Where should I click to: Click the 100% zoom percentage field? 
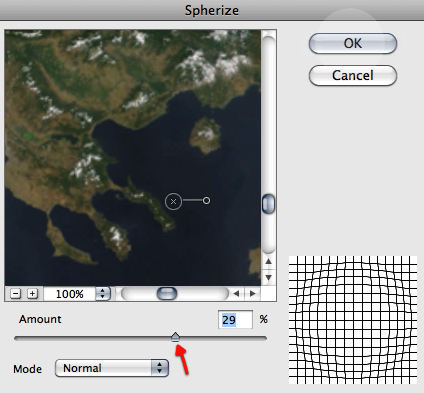pos(70,294)
